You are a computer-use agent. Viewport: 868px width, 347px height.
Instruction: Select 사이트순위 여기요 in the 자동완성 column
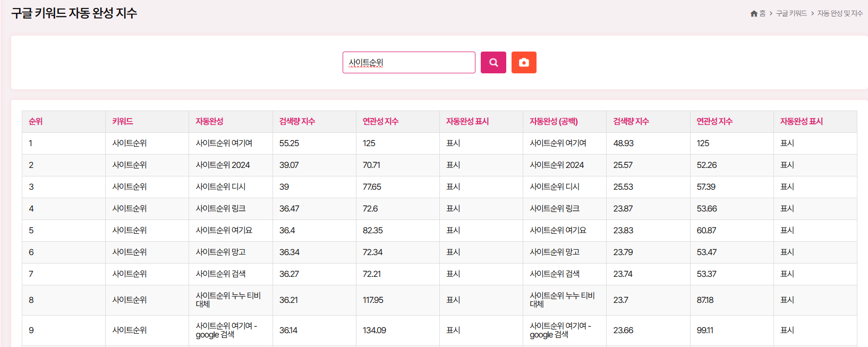coord(224,231)
